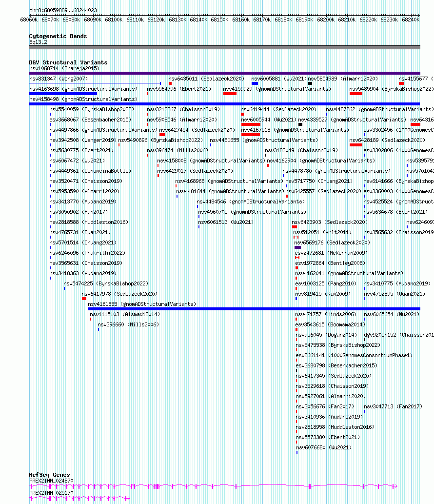Viewport: 434px width, 504px height.
Task: Click the nsv4167518 (gnomADStructuralVariants) label
Action: coord(295,130)
